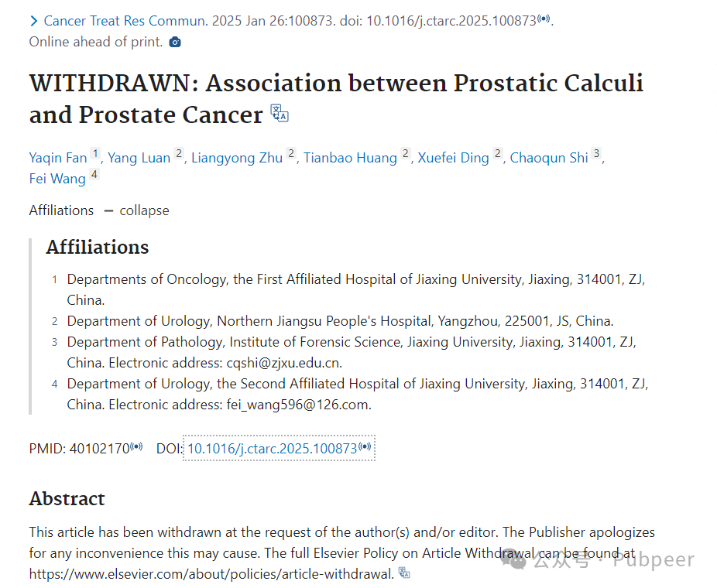The width and height of the screenshot is (717, 588).
Task: Click the camera icon after Online ahead of print
Action: click(x=175, y=43)
